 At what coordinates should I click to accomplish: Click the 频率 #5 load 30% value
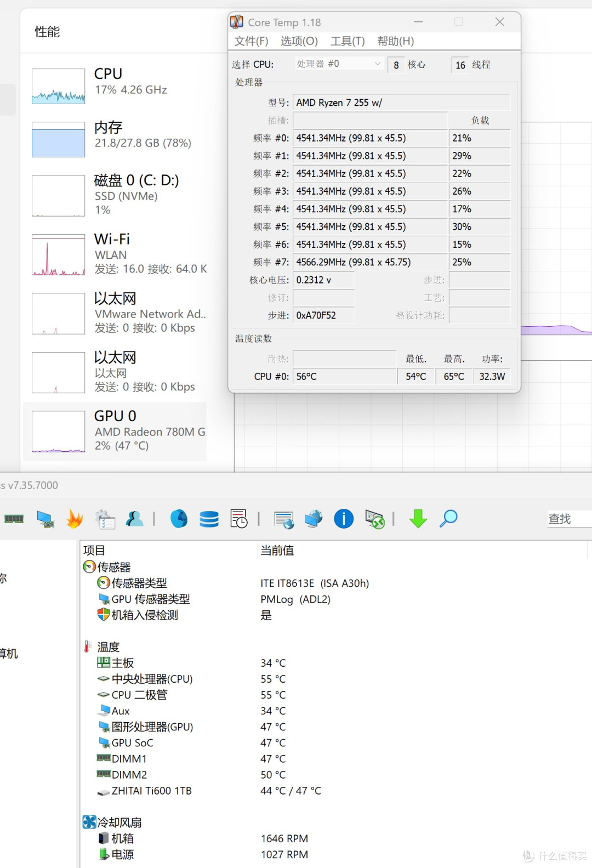pos(480,226)
